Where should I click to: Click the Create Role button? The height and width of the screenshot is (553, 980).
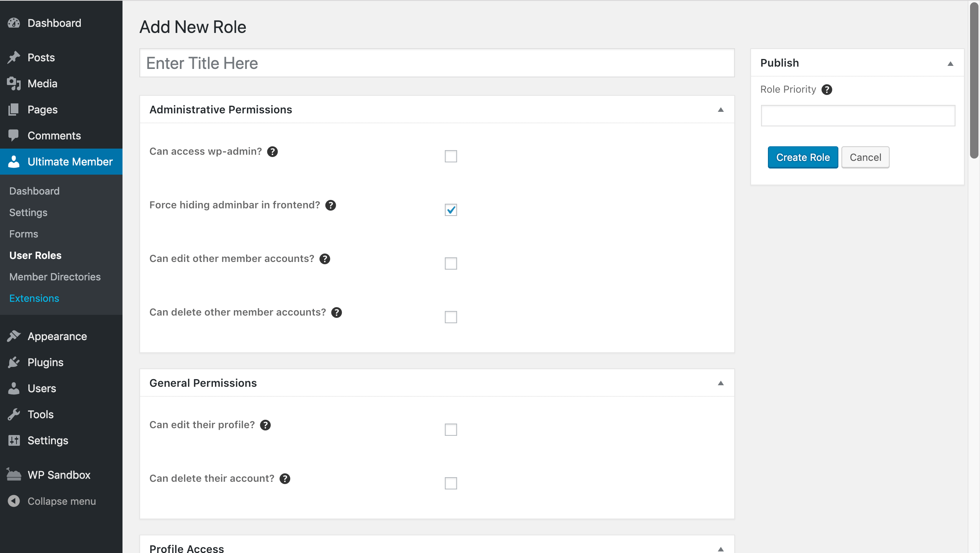(803, 157)
